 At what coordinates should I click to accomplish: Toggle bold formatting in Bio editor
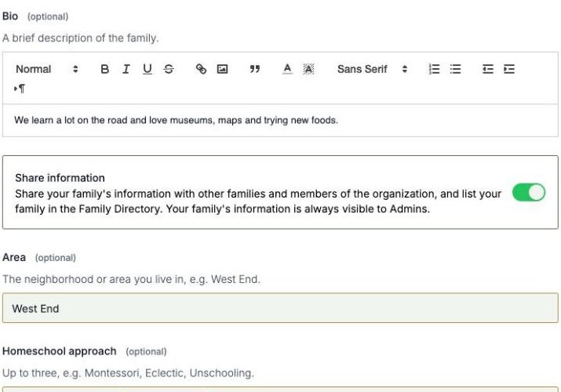[104, 69]
